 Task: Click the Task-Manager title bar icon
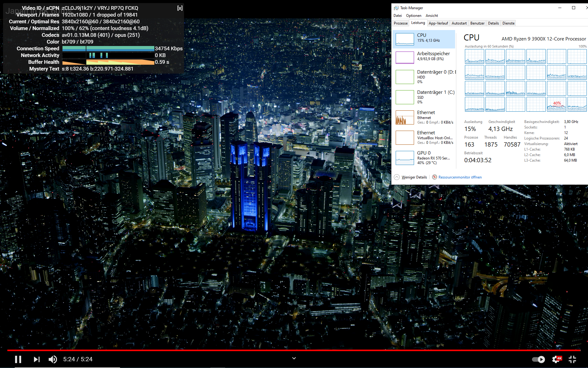click(396, 8)
